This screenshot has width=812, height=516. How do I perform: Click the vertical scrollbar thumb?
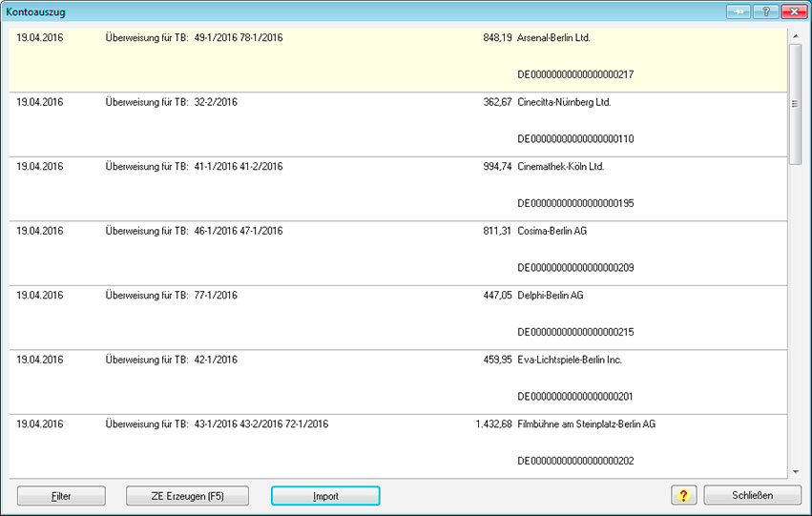[795, 105]
